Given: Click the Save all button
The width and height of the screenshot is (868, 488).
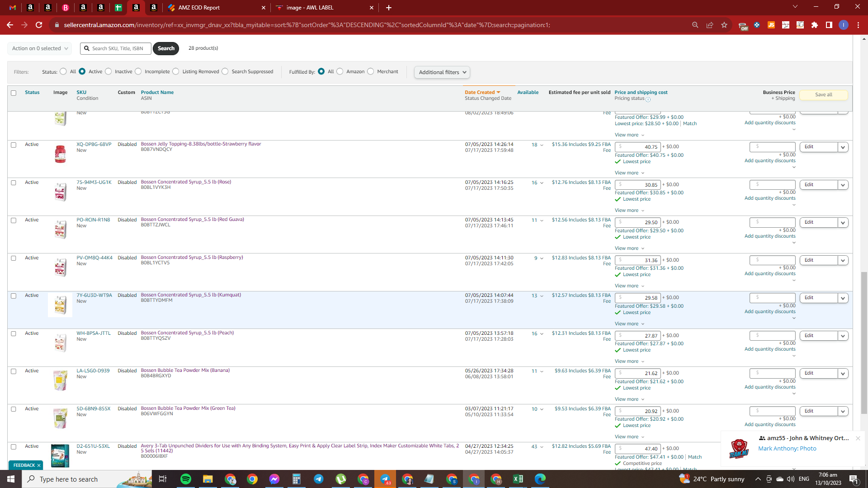Looking at the screenshot, I should (823, 95).
